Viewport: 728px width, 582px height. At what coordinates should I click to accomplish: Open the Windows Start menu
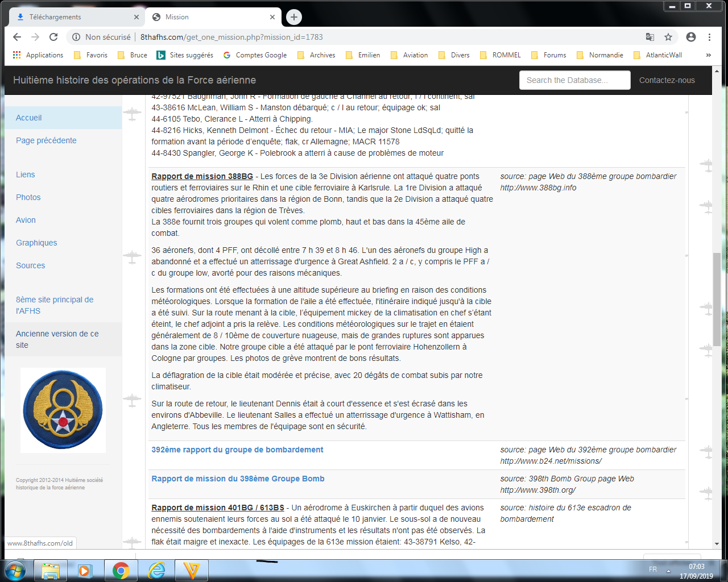point(15,570)
